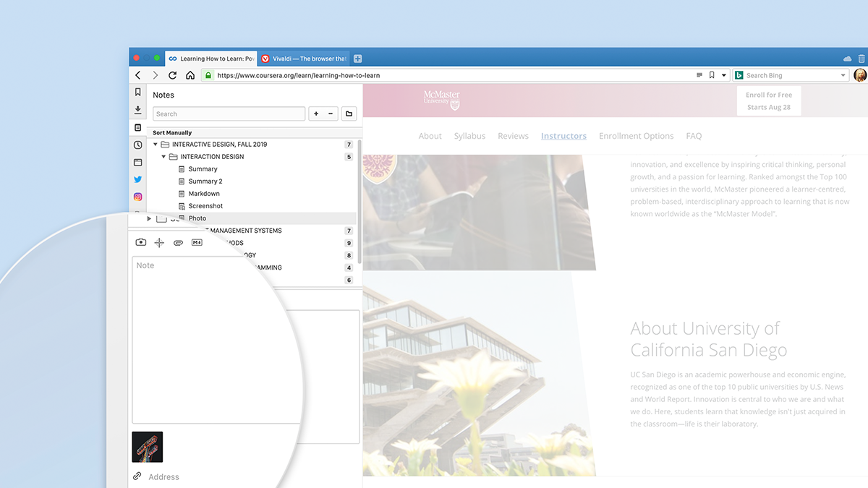Open the Instagram web panel

pyautogui.click(x=137, y=197)
